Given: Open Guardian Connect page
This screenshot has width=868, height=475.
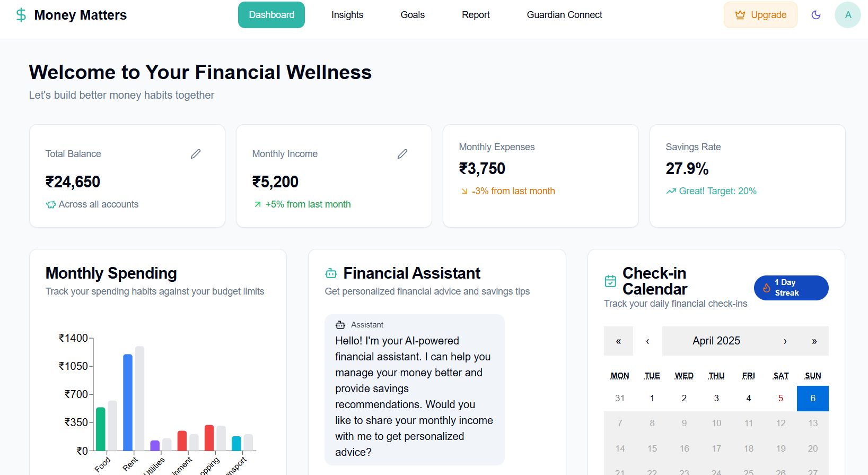Looking at the screenshot, I should click(x=564, y=15).
